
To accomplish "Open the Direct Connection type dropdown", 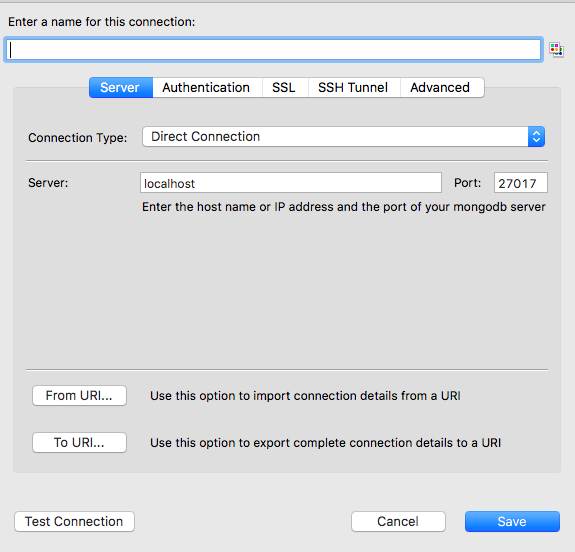I will coord(343,136).
